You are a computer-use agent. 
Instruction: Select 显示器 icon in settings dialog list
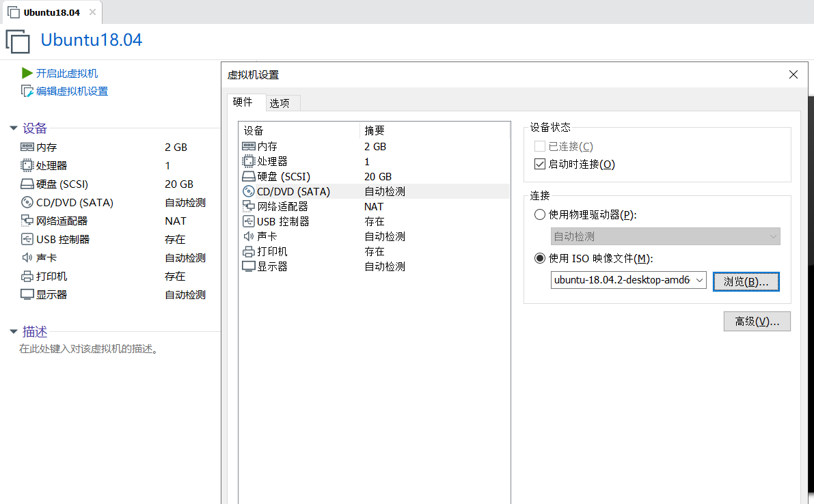point(249,266)
